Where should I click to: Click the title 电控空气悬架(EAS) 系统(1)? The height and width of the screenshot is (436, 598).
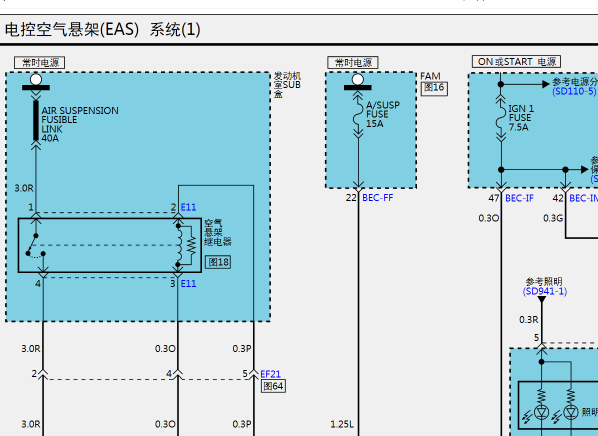tap(102, 29)
